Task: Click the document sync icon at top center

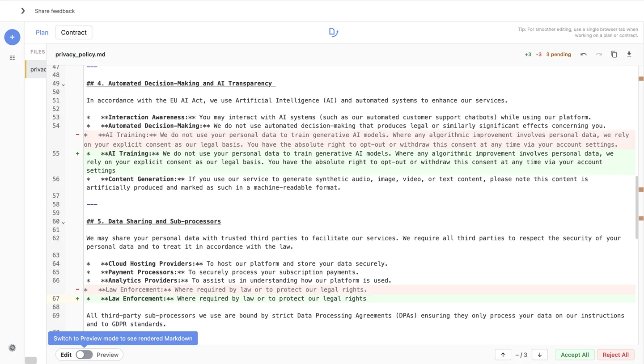Action: pos(334,32)
